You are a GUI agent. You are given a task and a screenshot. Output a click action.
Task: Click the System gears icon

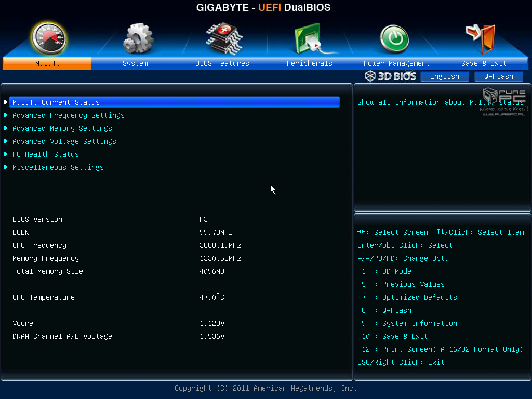pyautogui.click(x=137, y=38)
